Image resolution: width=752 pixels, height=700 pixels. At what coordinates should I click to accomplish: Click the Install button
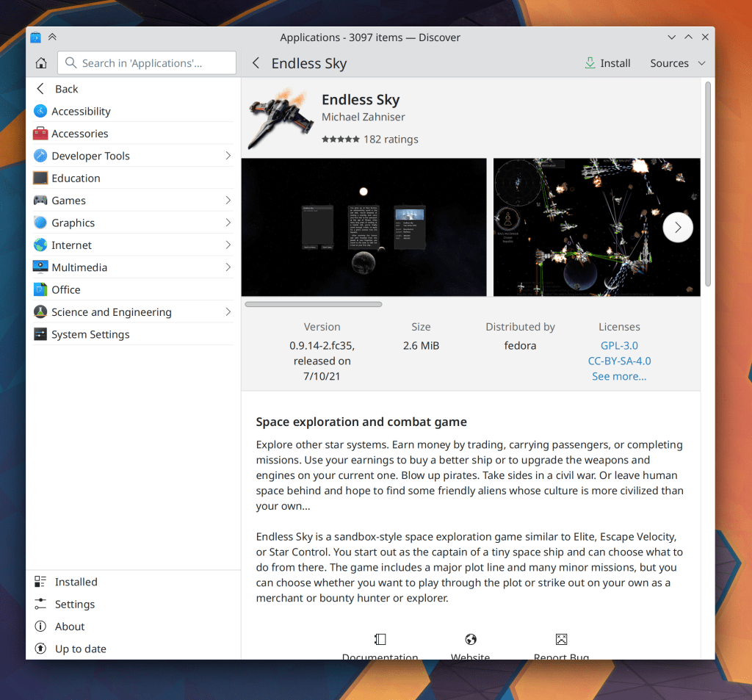607,63
